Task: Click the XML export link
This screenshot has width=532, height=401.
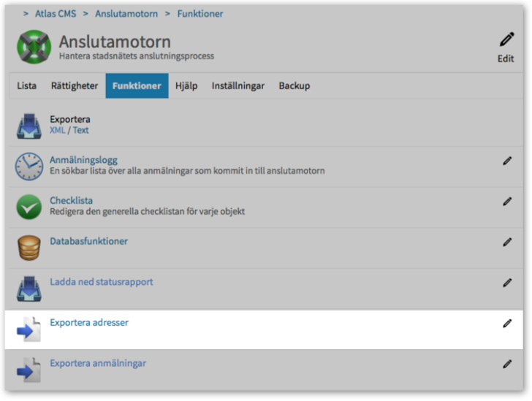Action: (x=57, y=130)
